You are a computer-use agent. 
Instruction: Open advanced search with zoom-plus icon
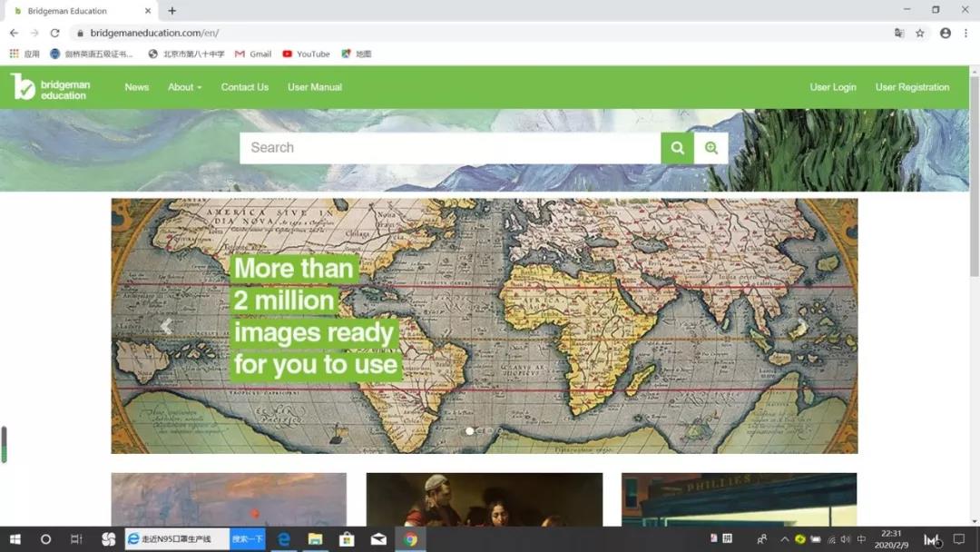pos(711,148)
